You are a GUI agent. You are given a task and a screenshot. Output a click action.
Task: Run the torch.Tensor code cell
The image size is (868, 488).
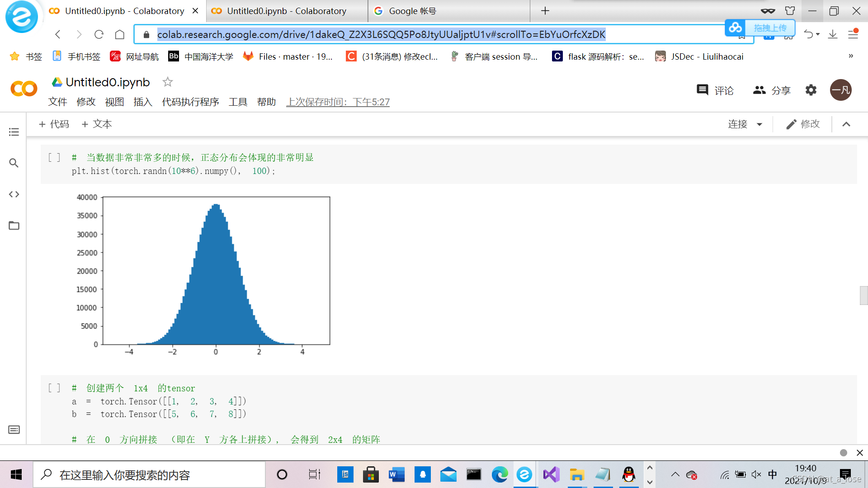point(54,388)
